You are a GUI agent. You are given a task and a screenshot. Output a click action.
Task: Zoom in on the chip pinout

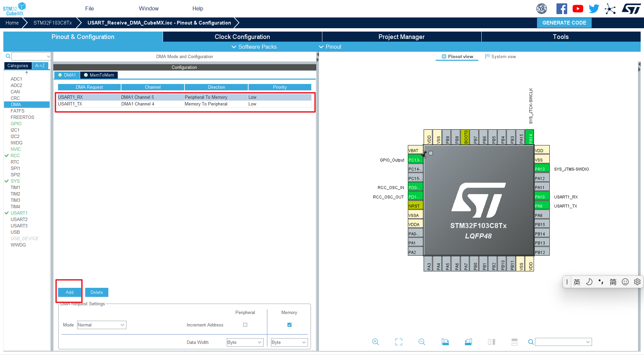coord(376,342)
